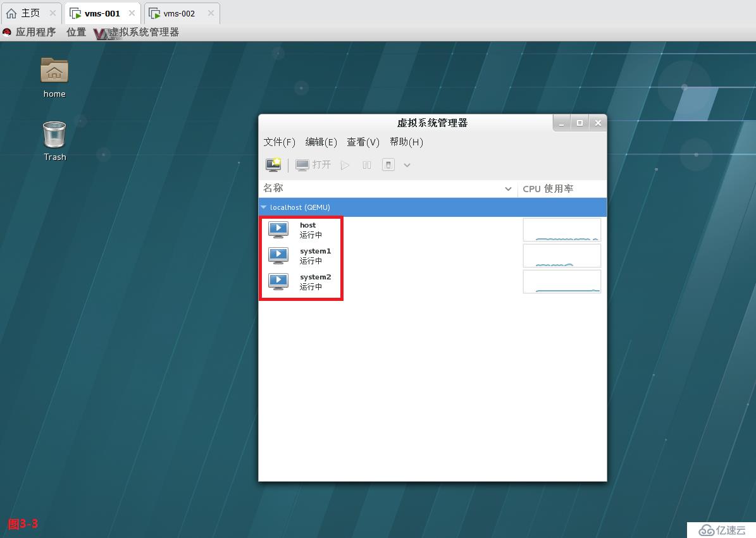756x538 pixels.
Task: Click the sort chevron in 名称 header
Action: pos(508,189)
